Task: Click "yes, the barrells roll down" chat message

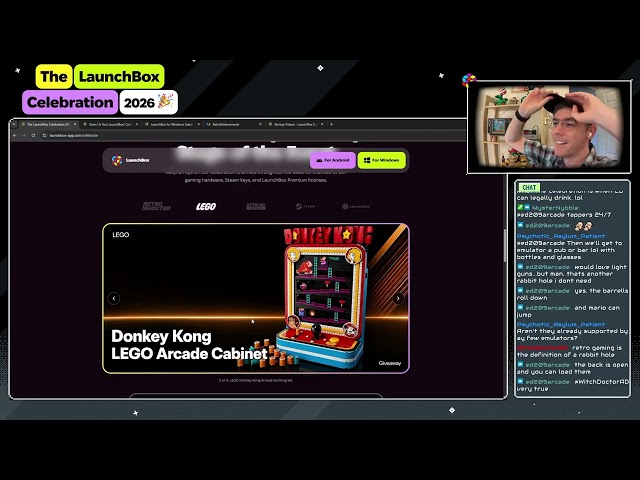Action: click(572, 294)
